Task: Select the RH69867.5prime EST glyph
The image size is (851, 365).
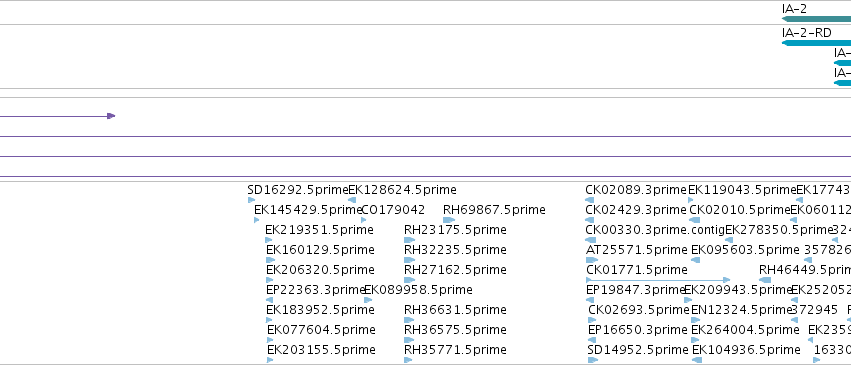Action: (x=449, y=220)
